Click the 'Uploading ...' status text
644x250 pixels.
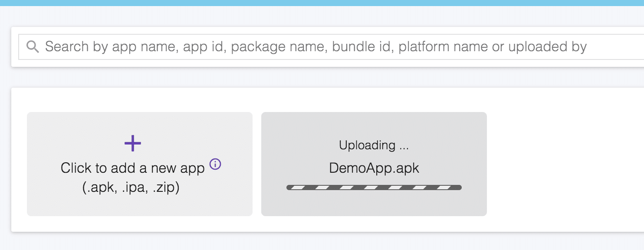tap(374, 145)
